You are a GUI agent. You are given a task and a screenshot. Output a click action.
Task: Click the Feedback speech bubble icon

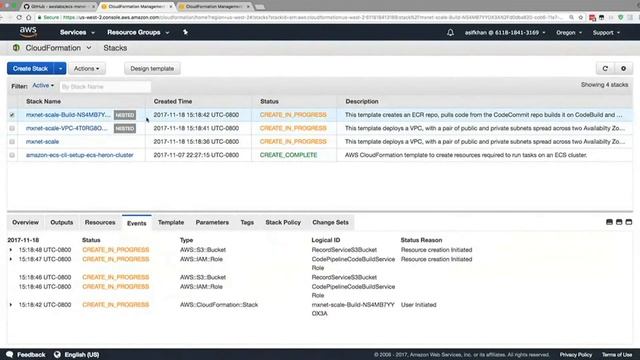tap(10, 354)
